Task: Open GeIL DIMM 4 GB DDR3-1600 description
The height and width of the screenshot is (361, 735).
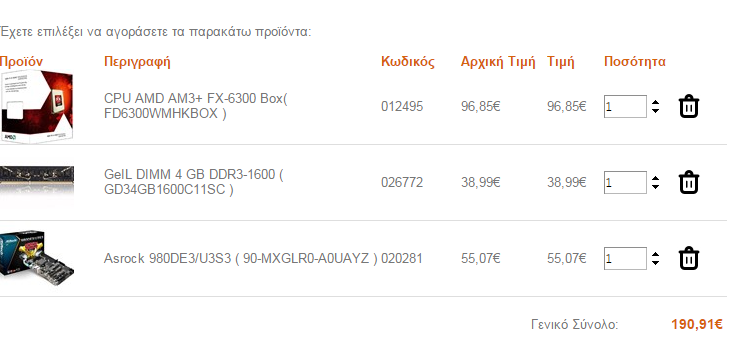Action: pos(194,182)
